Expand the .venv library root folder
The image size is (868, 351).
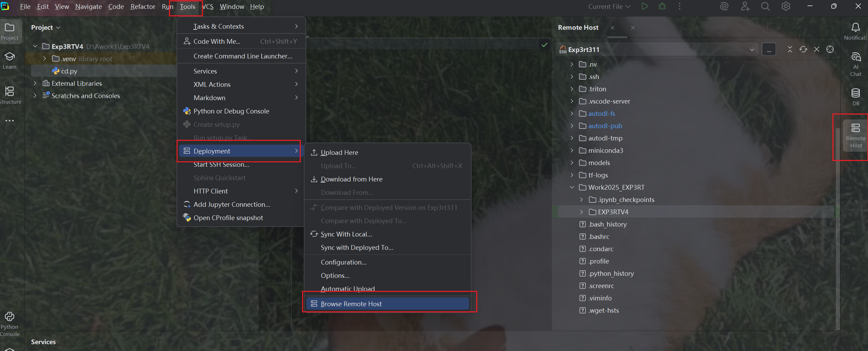click(45, 58)
